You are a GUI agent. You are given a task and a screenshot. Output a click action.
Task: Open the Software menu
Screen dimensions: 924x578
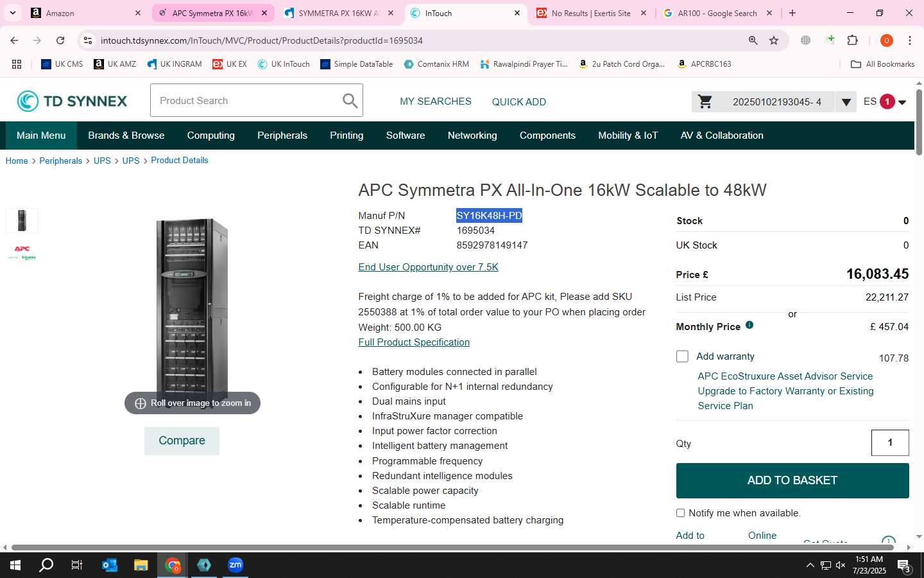[x=406, y=136]
